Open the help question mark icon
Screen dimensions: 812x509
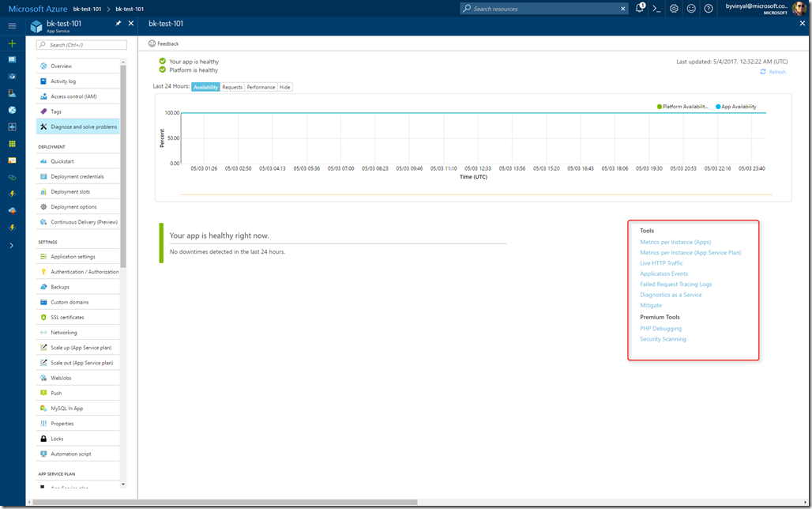pyautogui.click(x=709, y=8)
